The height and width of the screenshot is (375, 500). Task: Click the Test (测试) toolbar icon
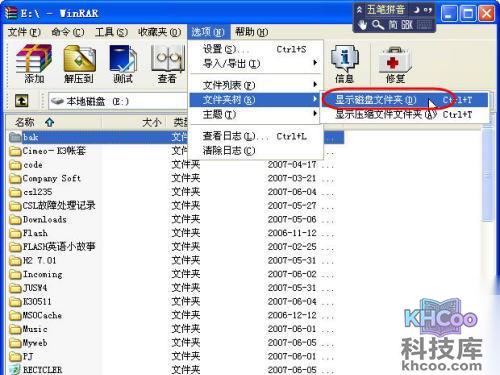[123, 59]
